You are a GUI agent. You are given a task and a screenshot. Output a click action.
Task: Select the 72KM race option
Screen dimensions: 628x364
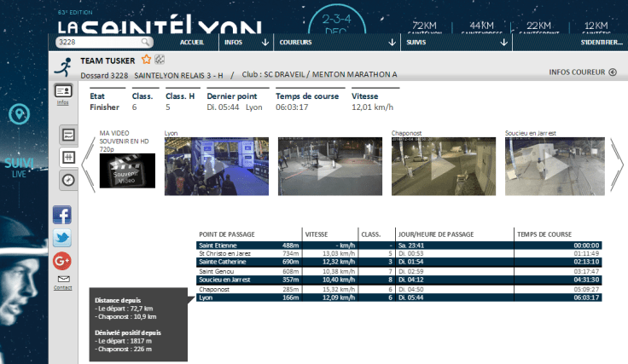[424, 27]
